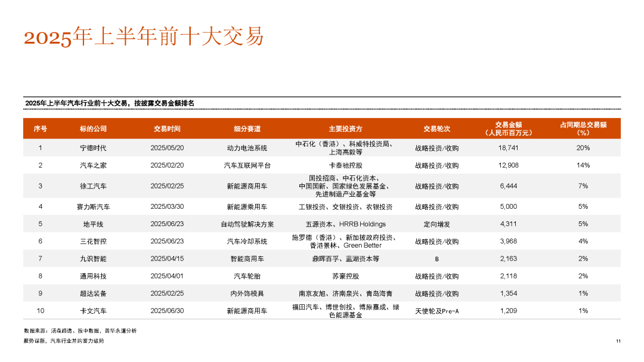The image size is (644, 362).
Task: Click segment cell 汽车轮胎
Action: coord(247,276)
